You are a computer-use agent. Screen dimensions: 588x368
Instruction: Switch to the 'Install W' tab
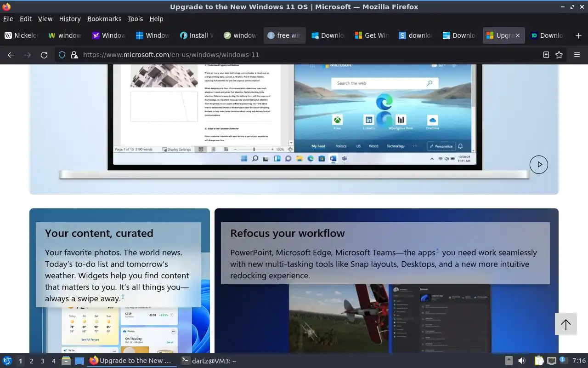click(x=197, y=35)
